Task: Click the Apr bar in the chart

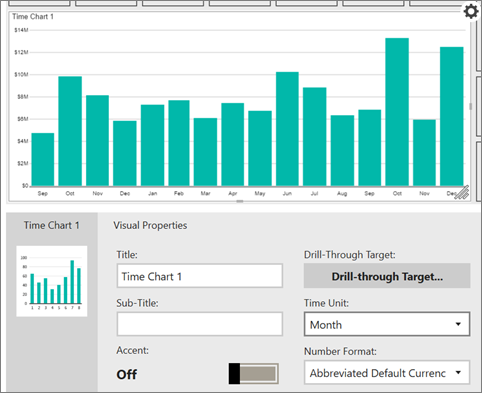Action: point(233,145)
